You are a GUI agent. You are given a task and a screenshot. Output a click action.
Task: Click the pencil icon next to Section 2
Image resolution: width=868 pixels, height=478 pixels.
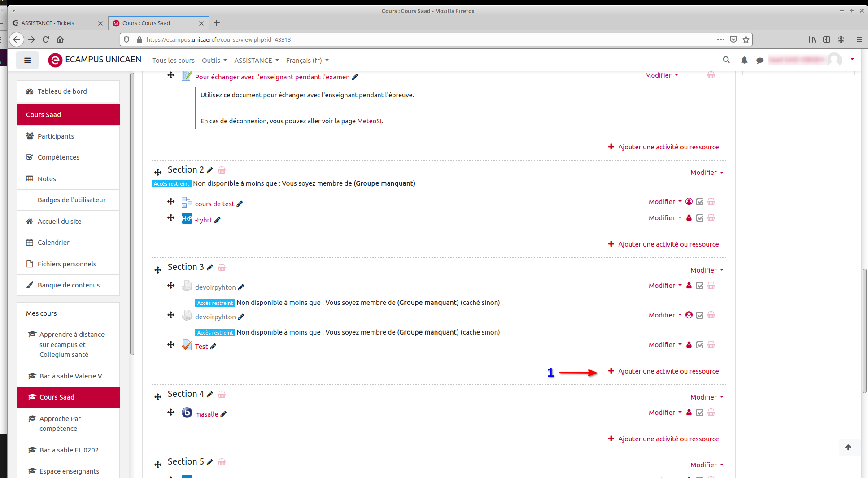210,170
